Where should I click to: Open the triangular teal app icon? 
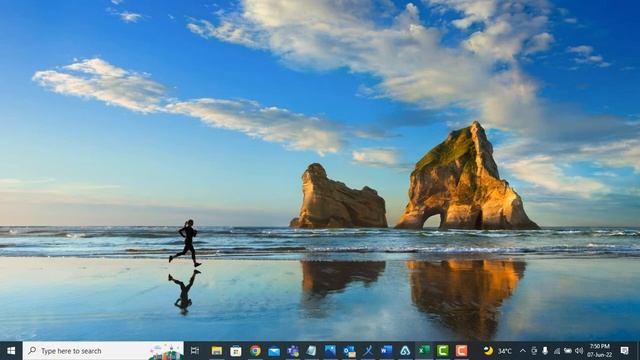pos(405,351)
